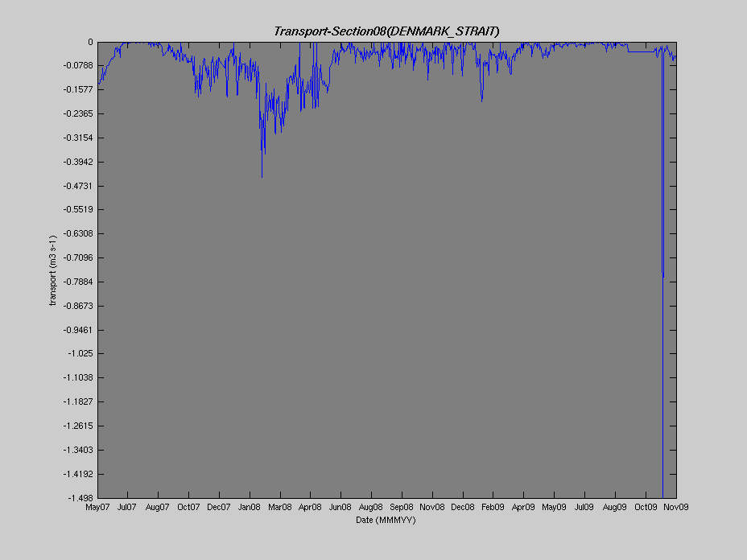Select y-axis value -1.4192

(x=78, y=474)
